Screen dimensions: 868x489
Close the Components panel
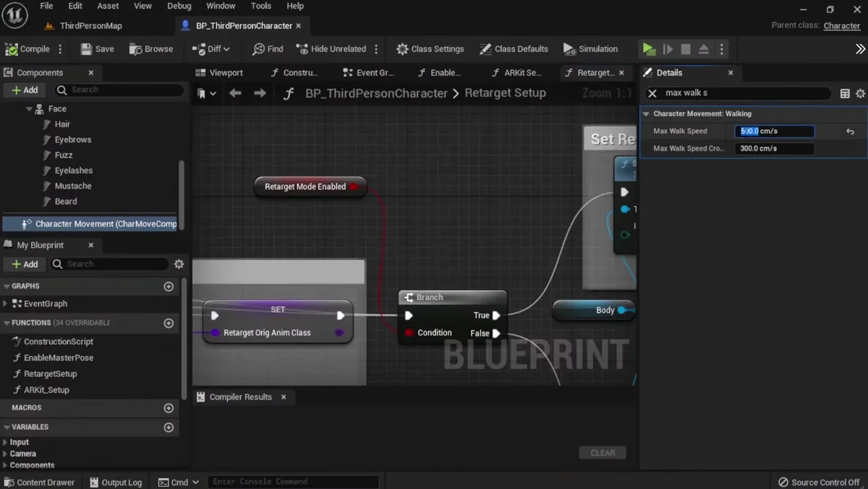[91, 72]
